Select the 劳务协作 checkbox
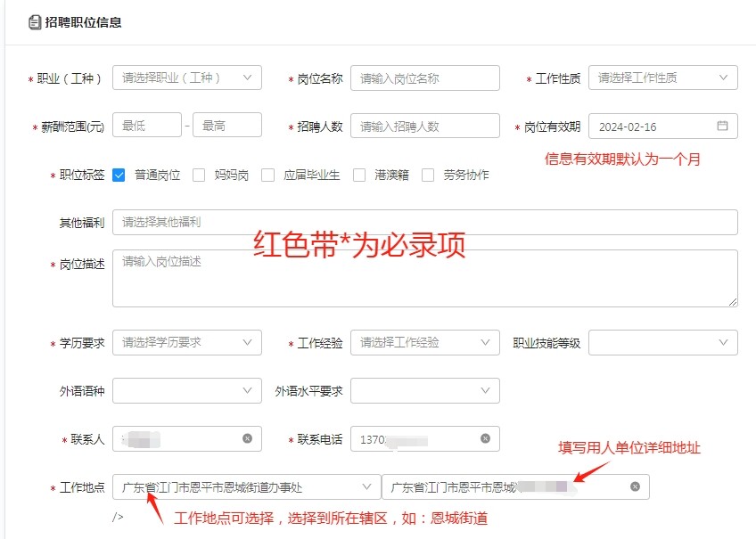756x539 pixels. pos(428,176)
